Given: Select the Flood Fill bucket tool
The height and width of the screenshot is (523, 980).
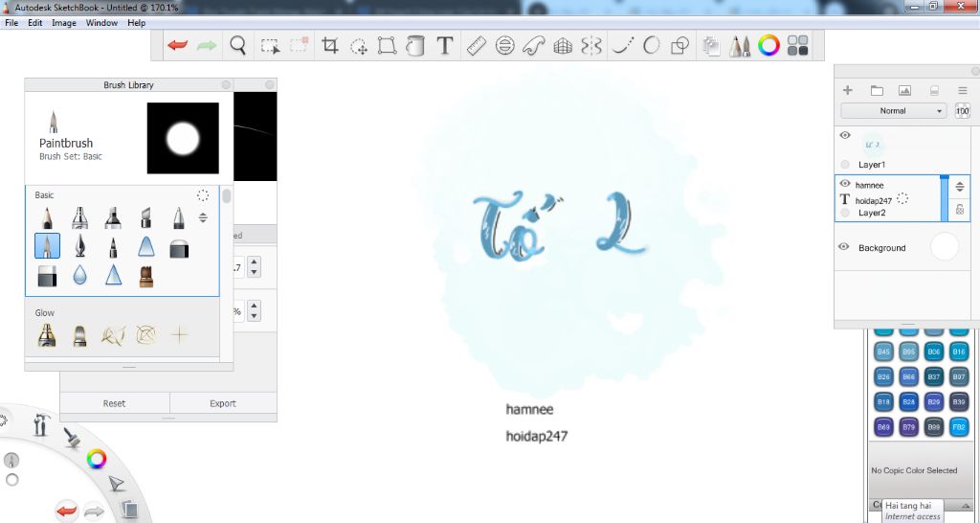Looking at the screenshot, I should 415,45.
